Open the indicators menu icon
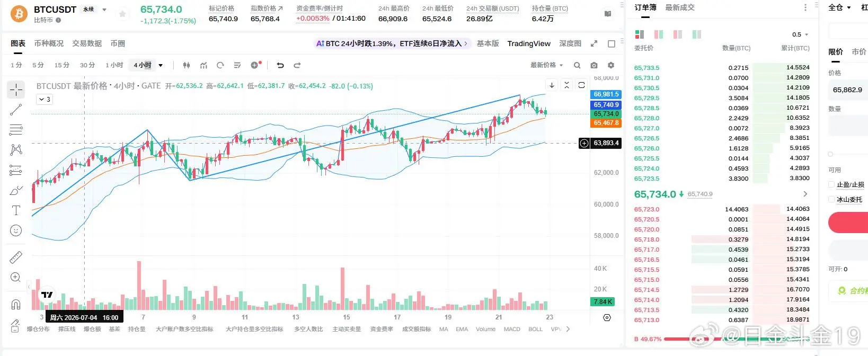868x356 pixels. [203, 65]
